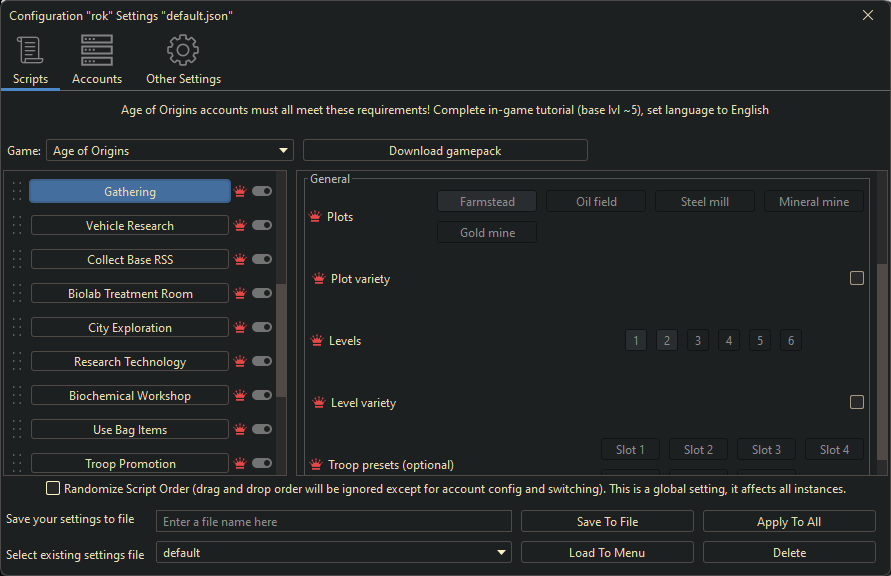Toggle the Gathering script switch
891x576 pixels.
[262, 191]
